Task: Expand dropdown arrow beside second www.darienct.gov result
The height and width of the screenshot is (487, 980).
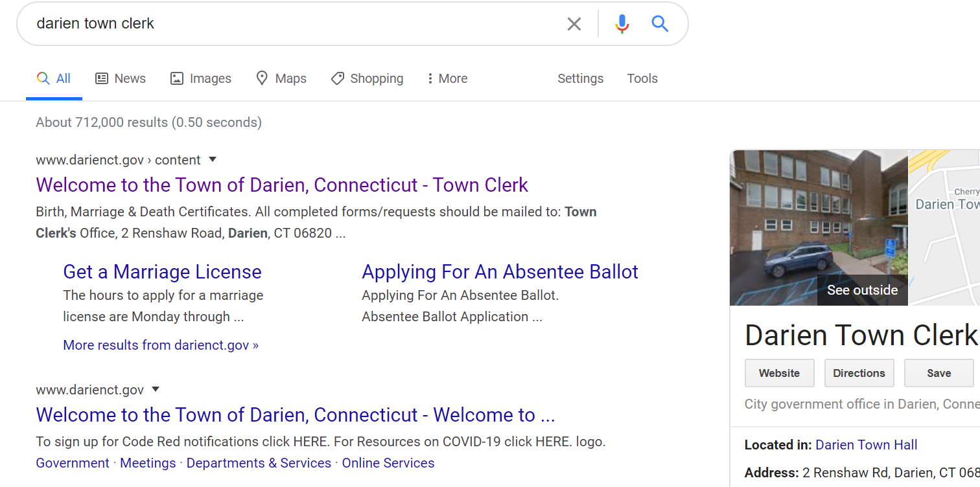Action: coord(156,390)
